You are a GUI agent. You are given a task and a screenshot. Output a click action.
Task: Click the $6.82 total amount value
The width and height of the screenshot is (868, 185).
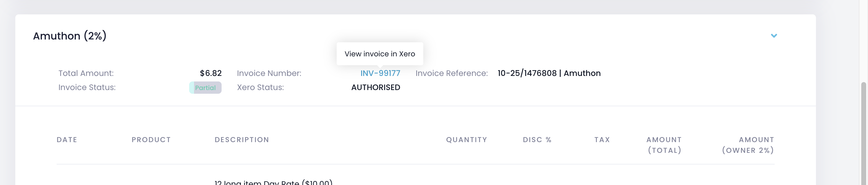point(211,73)
